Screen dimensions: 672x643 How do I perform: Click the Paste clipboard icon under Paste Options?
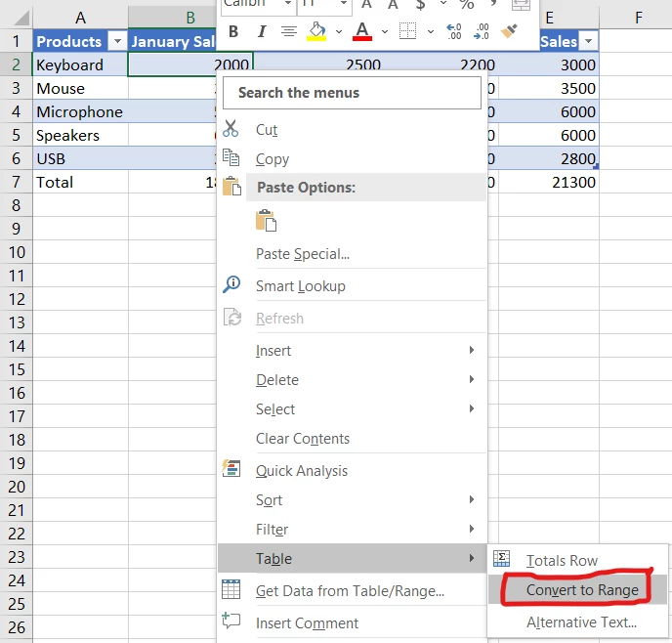[266, 221]
